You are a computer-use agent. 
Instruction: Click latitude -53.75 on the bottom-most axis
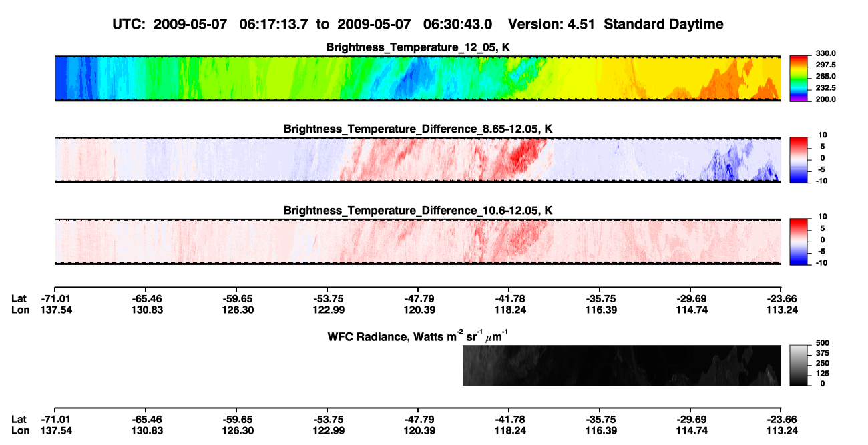pyautogui.click(x=327, y=419)
